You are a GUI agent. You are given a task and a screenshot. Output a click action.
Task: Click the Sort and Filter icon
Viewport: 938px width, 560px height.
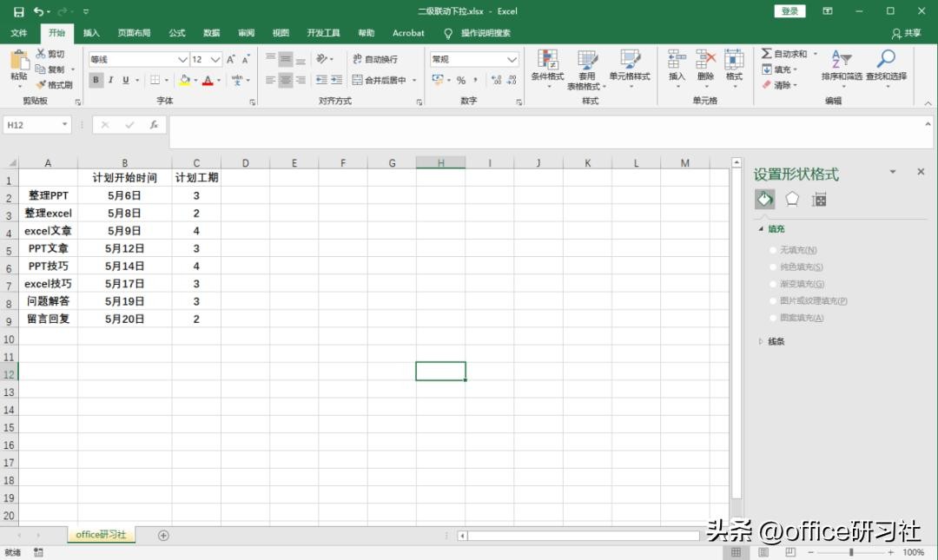click(x=840, y=60)
